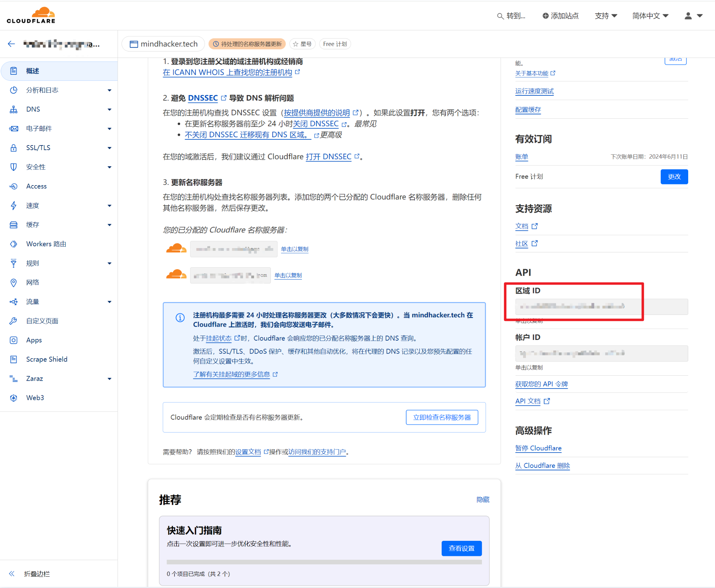Open the 运行速度测试 link
The image size is (715, 588).
coord(534,91)
